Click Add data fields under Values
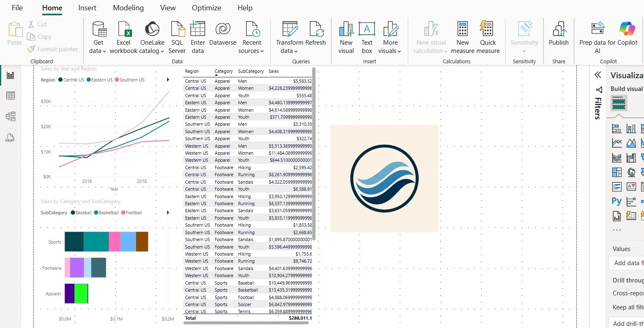The height and width of the screenshot is (328, 644). coord(626,263)
